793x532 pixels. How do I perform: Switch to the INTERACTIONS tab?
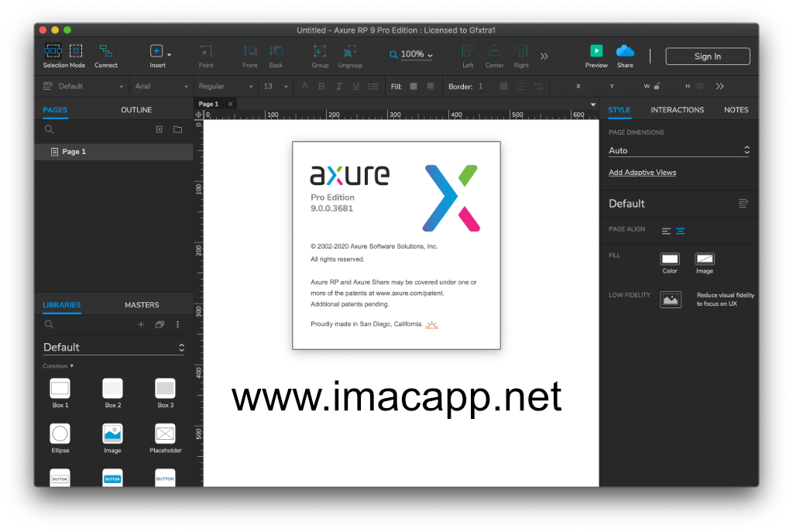coord(677,110)
